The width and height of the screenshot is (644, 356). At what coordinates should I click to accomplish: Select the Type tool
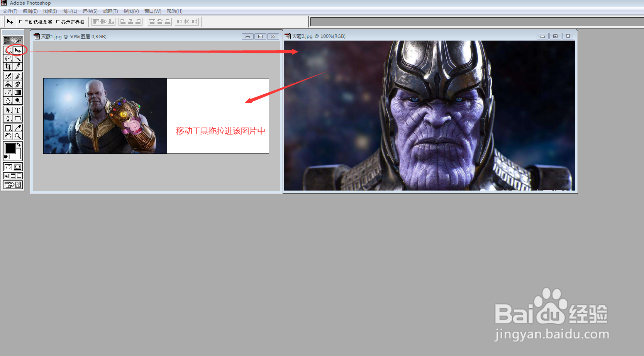click(18, 110)
